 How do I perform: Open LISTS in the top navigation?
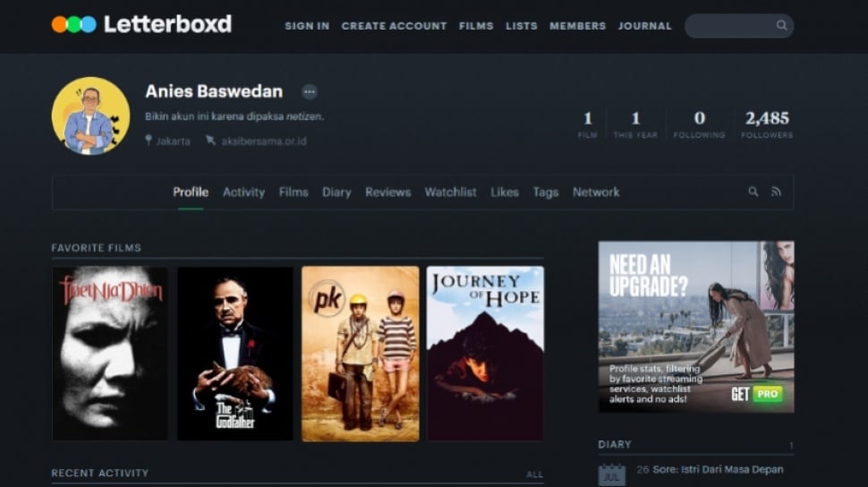[522, 26]
